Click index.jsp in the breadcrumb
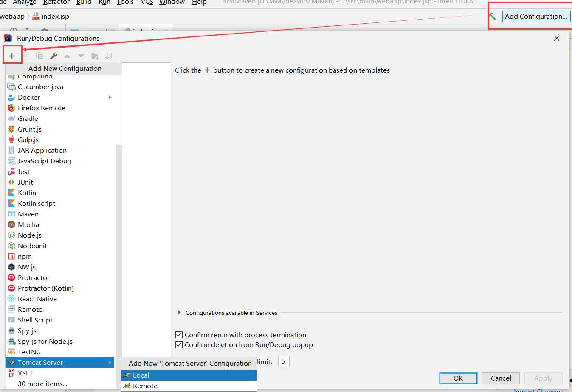The image size is (572, 392). pyautogui.click(x=55, y=17)
